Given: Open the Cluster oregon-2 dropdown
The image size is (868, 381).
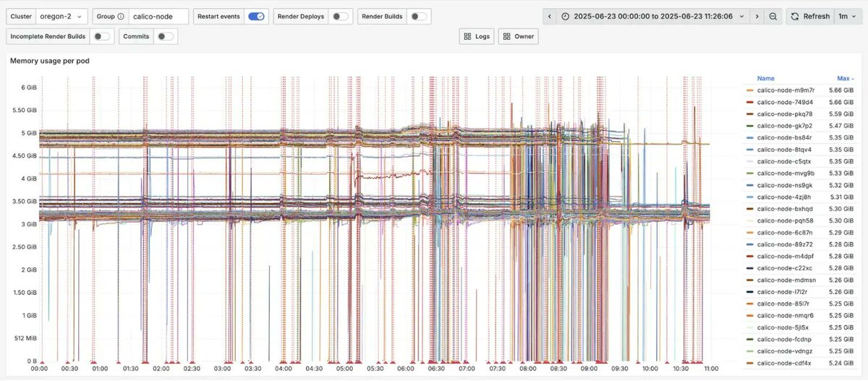Looking at the screenshot, I should 62,16.
